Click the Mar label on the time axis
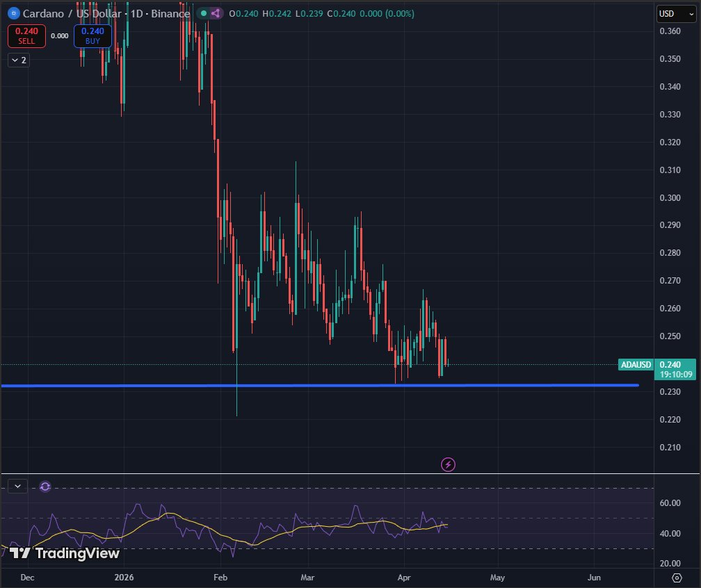 pyautogui.click(x=307, y=578)
